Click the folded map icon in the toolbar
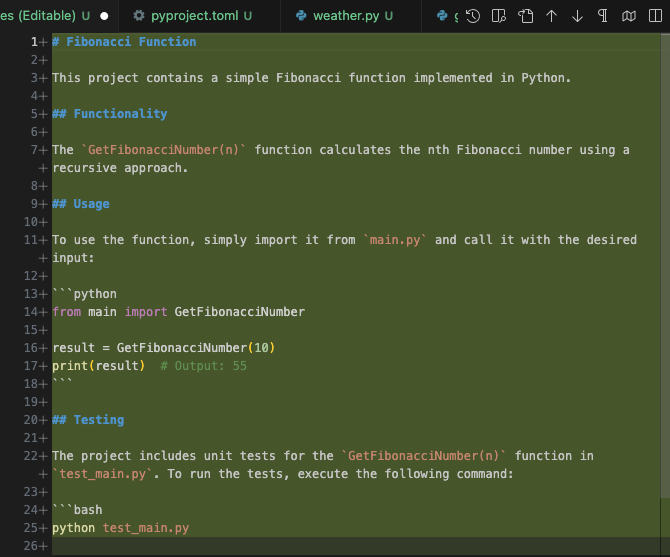The image size is (670, 557). tap(629, 16)
